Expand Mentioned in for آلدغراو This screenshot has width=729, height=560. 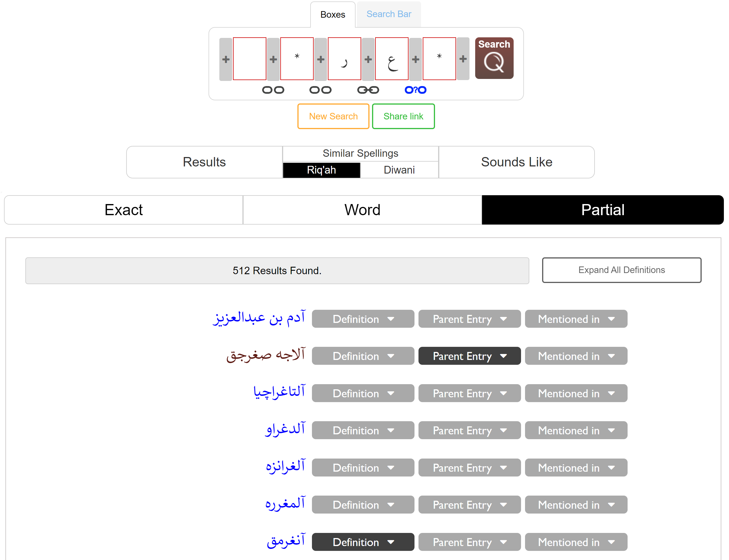coord(576,430)
